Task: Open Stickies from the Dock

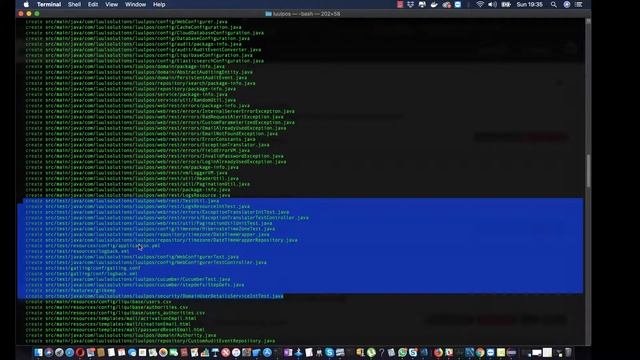Action: 501,352
